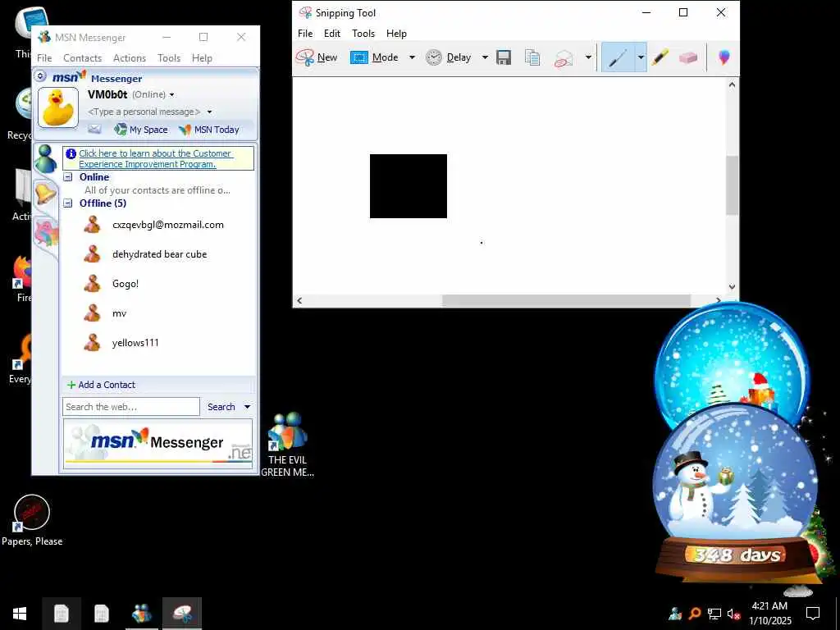Click the Mode button in Snipping Tool
Viewport: 840px width, 630px height.
(374, 57)
